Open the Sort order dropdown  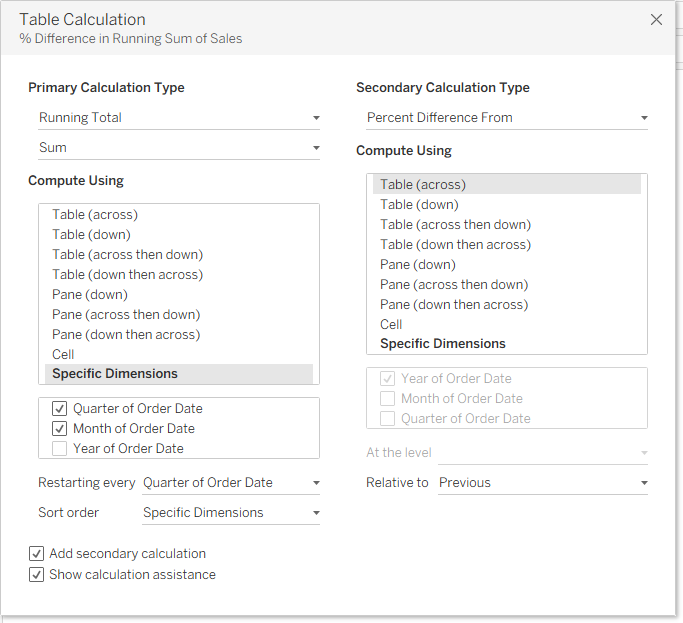[x=231, y=513]
